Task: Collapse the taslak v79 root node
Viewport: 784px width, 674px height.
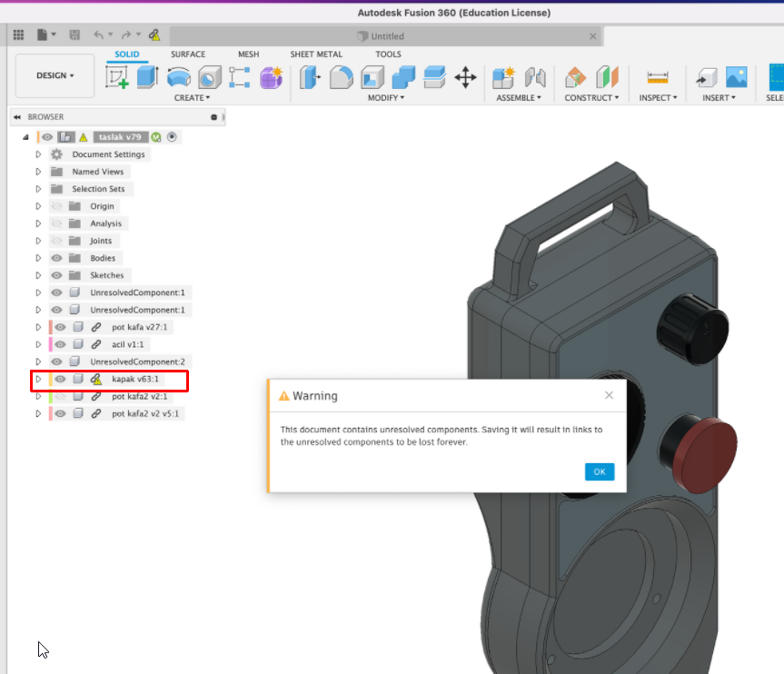Action: tap(25, 137)
